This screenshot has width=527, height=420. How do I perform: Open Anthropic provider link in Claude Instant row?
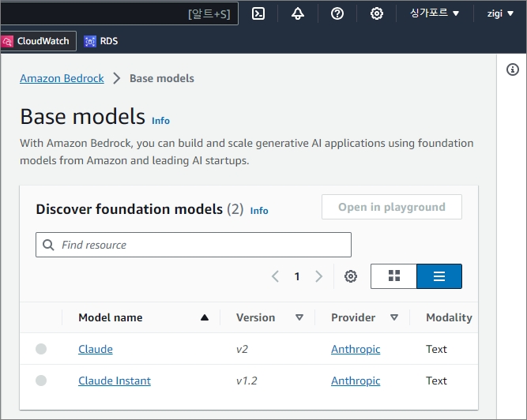point(356,381)
